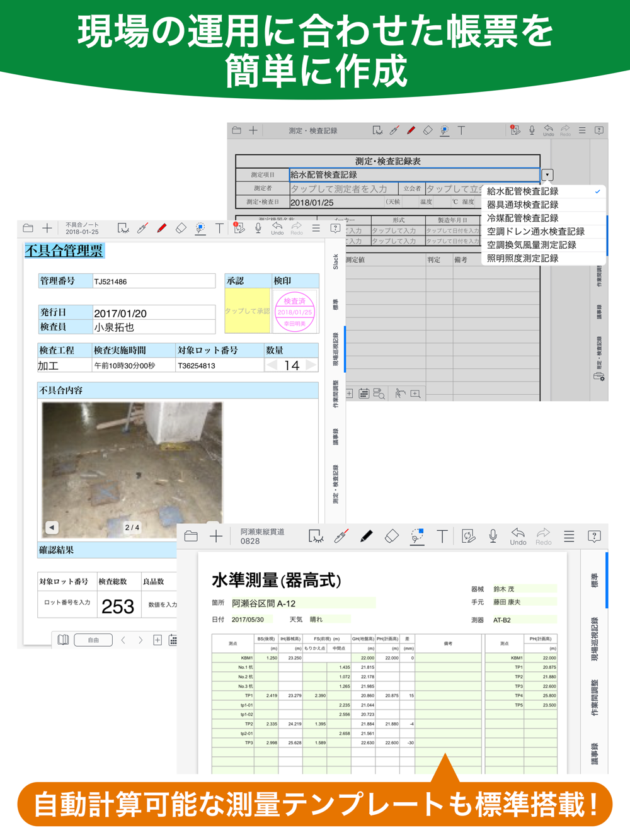The height and width of the screenshot is (840, 630).
Task: Open the folder icon in the 不具合ノート window
Action: pyautogui.click(x=28, y=228)
